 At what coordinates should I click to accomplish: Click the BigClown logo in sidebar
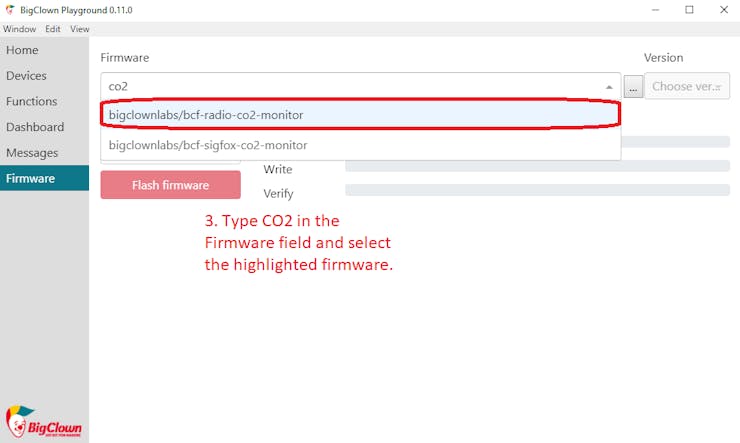[x=43, y=422]
